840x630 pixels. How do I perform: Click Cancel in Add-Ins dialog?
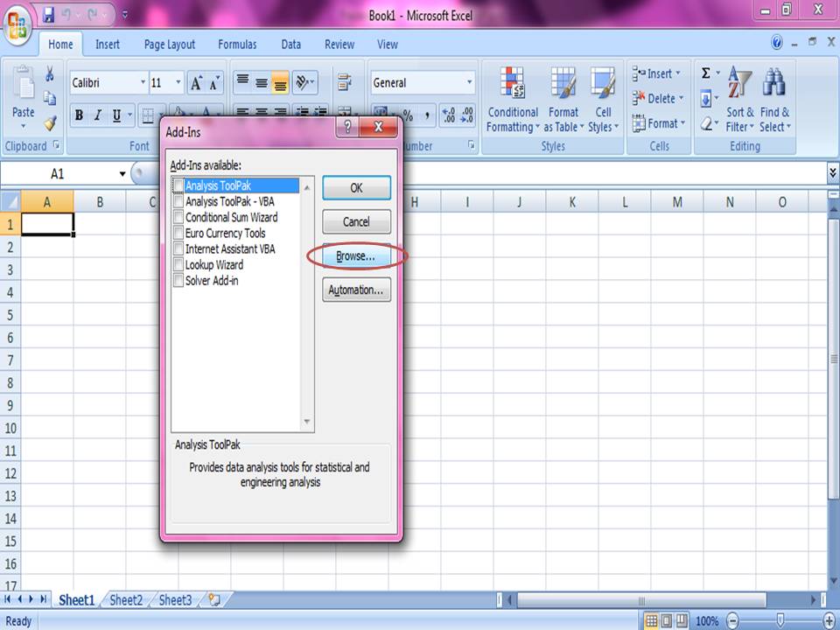coord(356,221)
